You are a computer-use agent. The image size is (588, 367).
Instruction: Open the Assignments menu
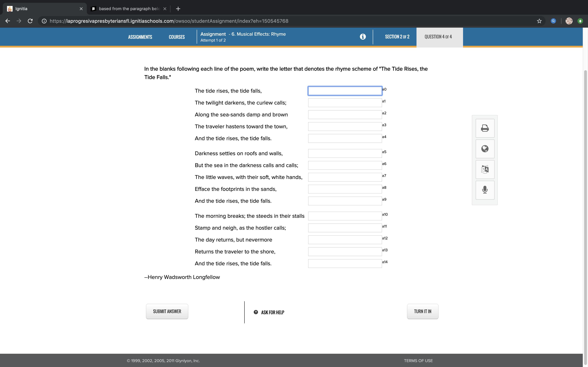coord(140,37)
